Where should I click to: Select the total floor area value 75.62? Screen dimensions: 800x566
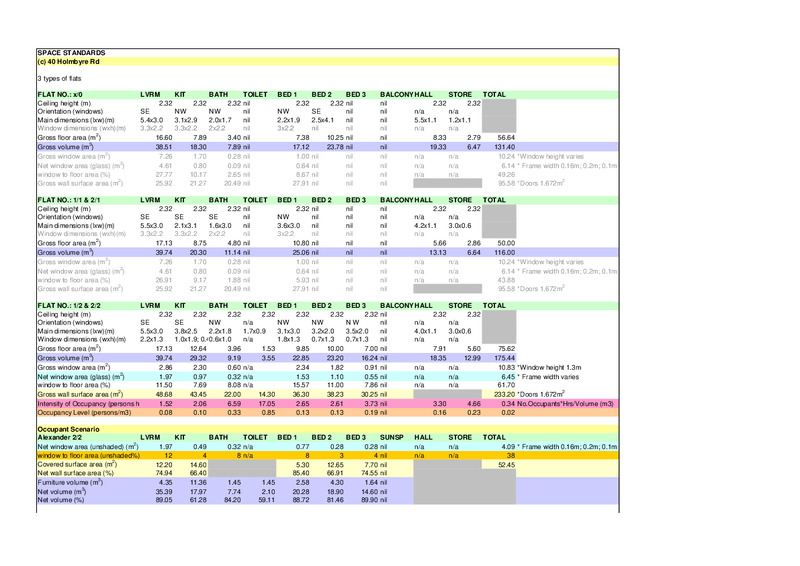tap(506, 349)
